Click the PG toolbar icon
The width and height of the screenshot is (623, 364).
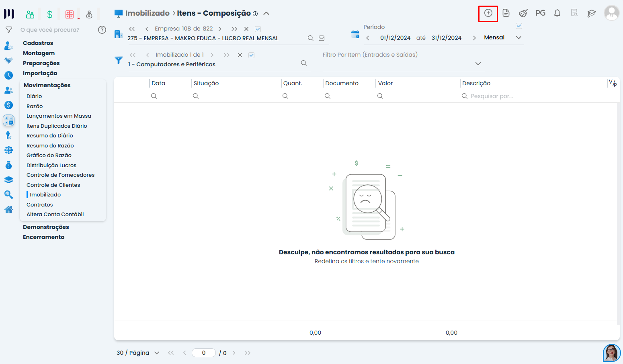click(540, 13)
